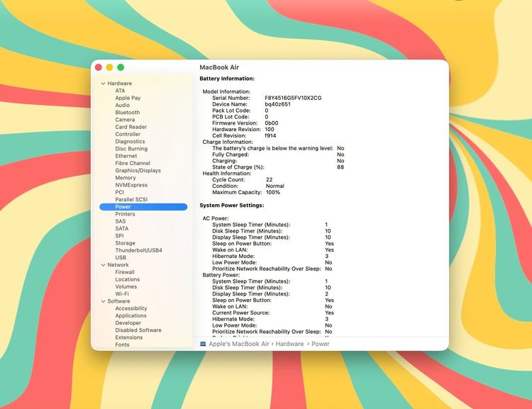532x409 pixels.
Task: Select Thunderbolt/USB4 in the sidebar
Action: [138, 250]
